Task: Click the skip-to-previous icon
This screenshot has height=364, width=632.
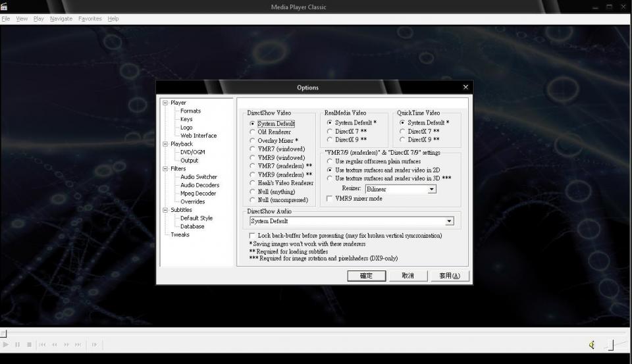Action: pos(42,344)
